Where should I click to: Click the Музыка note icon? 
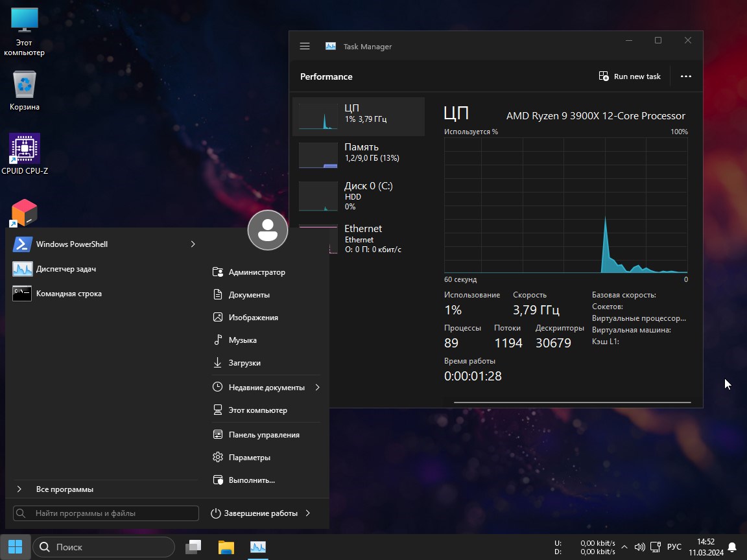click(x=218, y=340)
